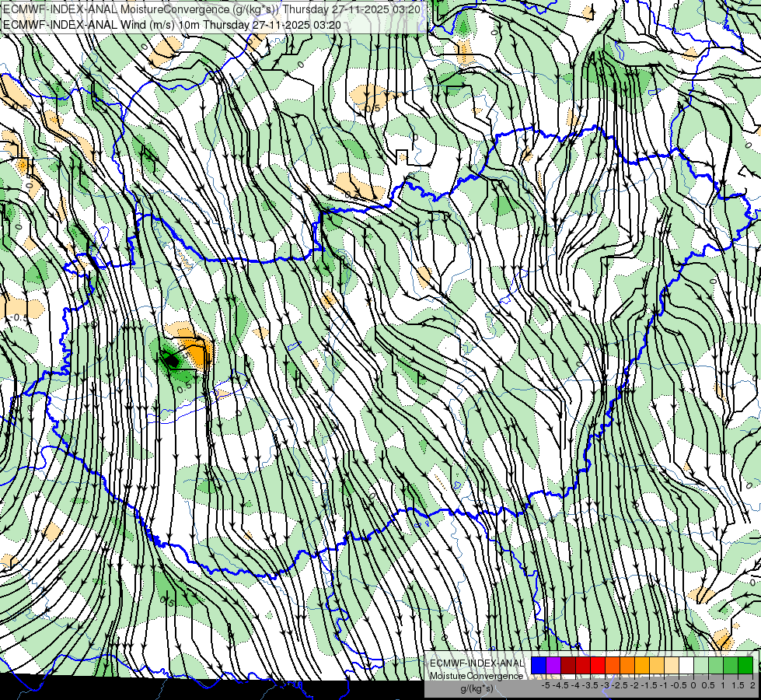Click the legend unit g/(kg*s)
Viewport: 761px width, 700px height.
(477, 689)
